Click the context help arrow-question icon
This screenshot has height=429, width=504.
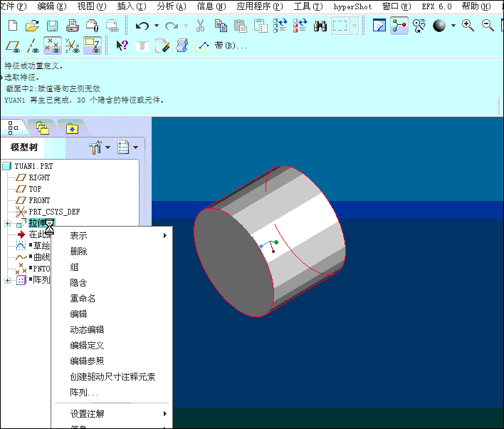(x=122, y=46)
